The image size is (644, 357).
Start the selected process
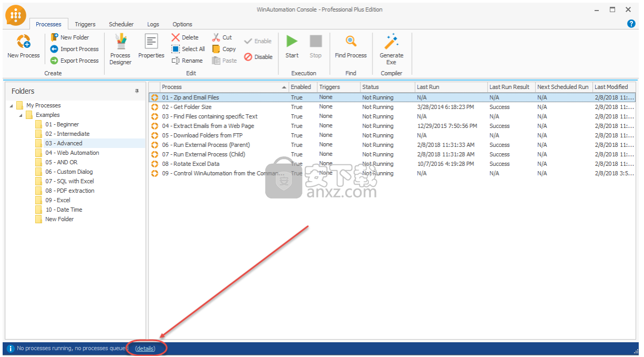292,46
